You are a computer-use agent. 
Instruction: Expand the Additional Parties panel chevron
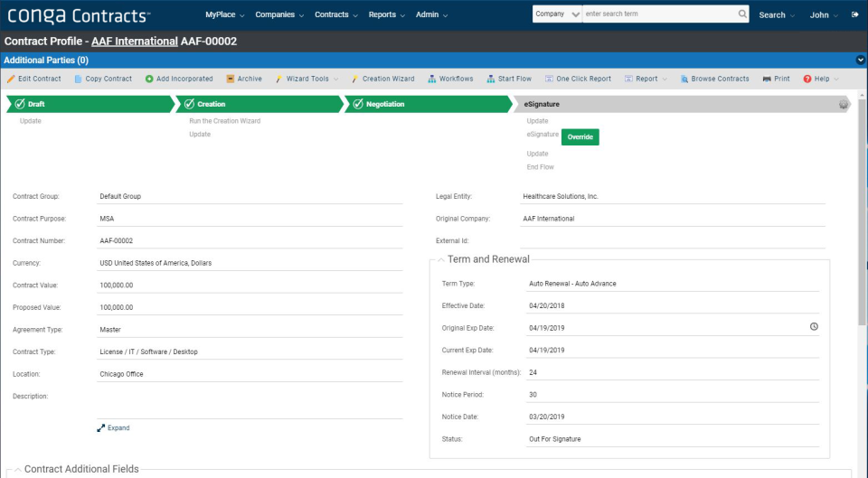coord(860,60)
